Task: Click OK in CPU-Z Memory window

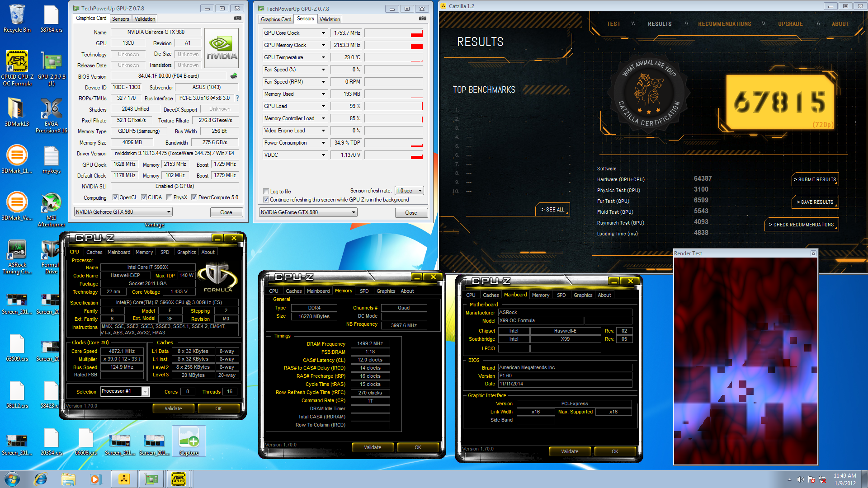Action: tap(418, 447)
